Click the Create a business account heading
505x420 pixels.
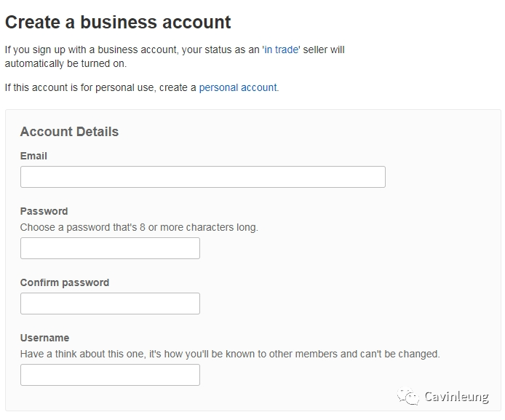[x=118, y=23]
